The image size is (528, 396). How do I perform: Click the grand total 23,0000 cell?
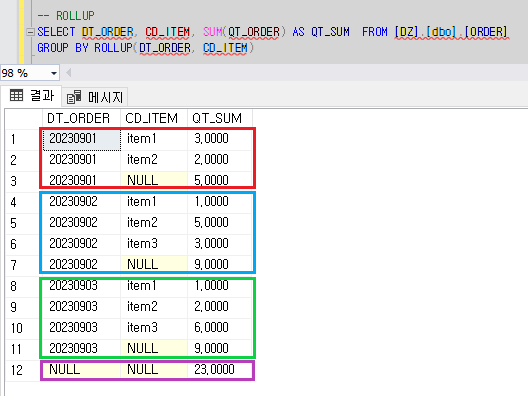[x=220, y=370]
